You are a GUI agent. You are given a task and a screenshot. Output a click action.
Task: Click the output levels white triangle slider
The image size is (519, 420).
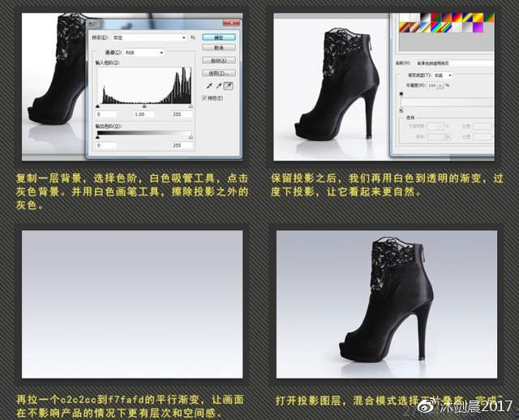[x=191, y=137]
